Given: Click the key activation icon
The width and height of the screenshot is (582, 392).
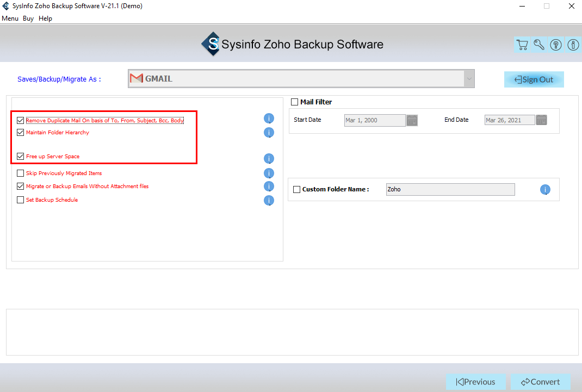Looking at the screenshot, I should tap(539, 45).
